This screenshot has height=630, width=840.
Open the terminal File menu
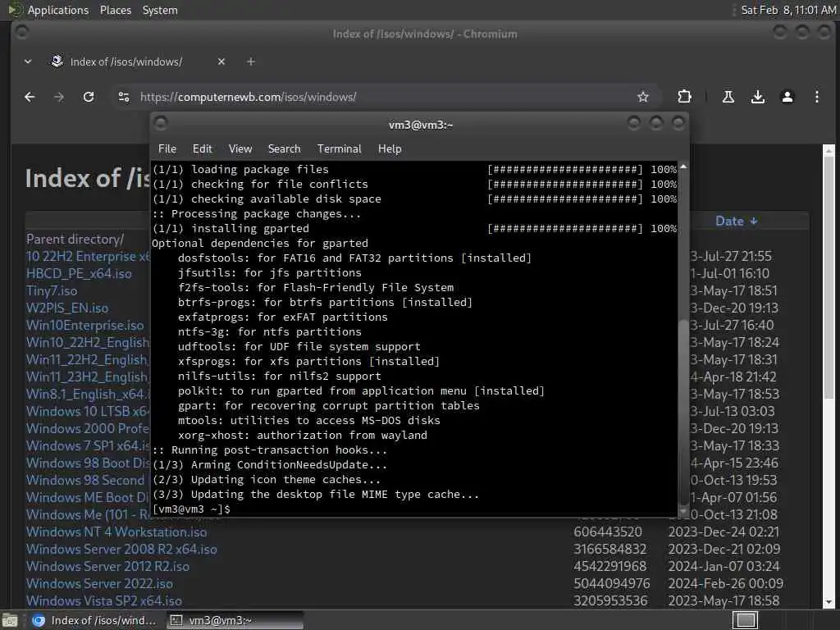[x=167, y=149]
